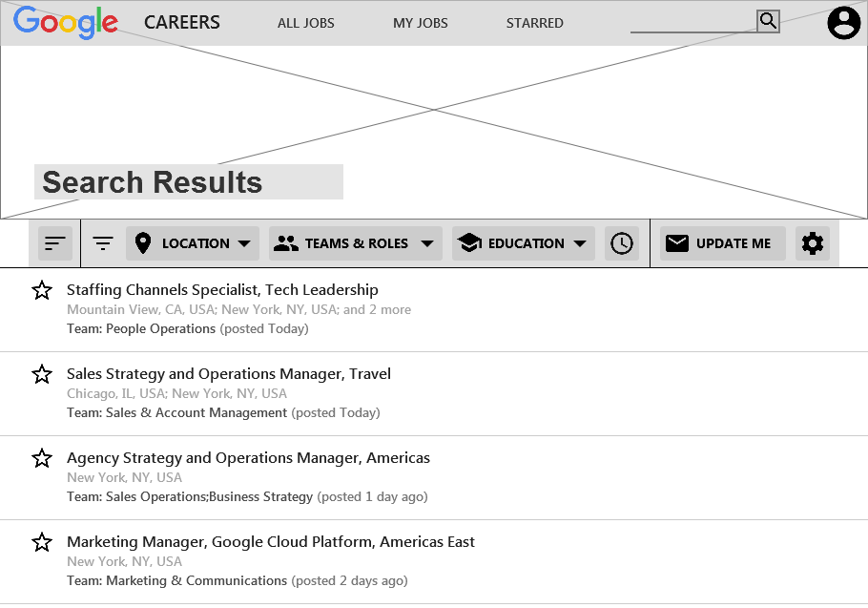Expand the Education dropdown arrow
This screenshot has width=868, height=608.
coord(580,243)
